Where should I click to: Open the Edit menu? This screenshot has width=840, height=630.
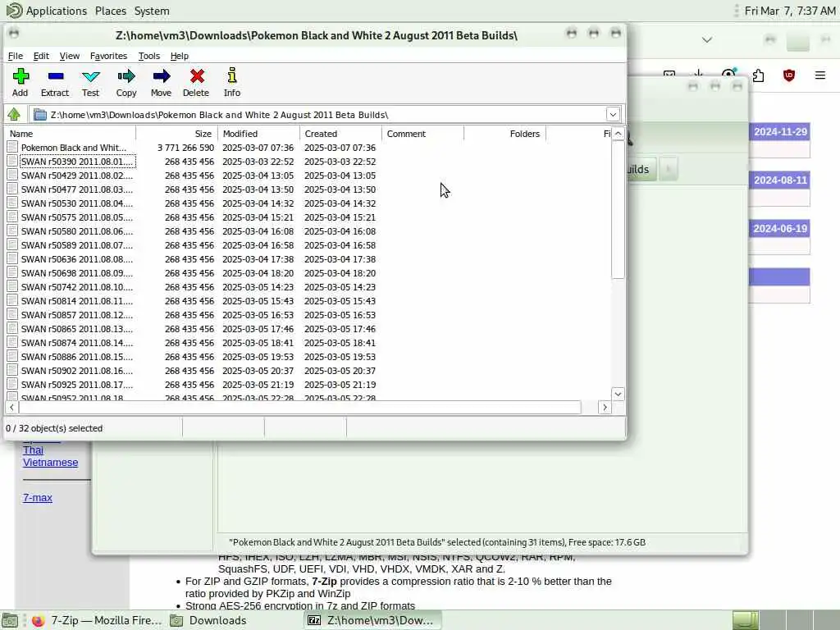click(41, 56)
